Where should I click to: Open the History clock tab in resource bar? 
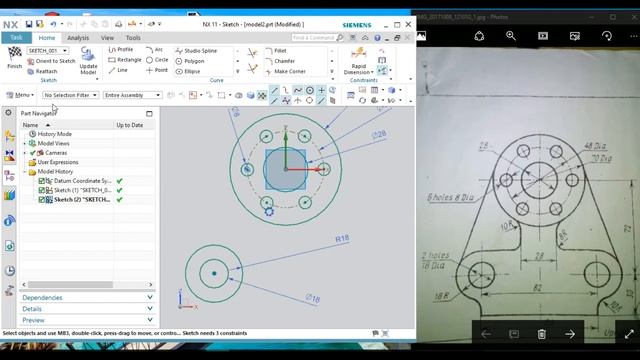[9, 271]
